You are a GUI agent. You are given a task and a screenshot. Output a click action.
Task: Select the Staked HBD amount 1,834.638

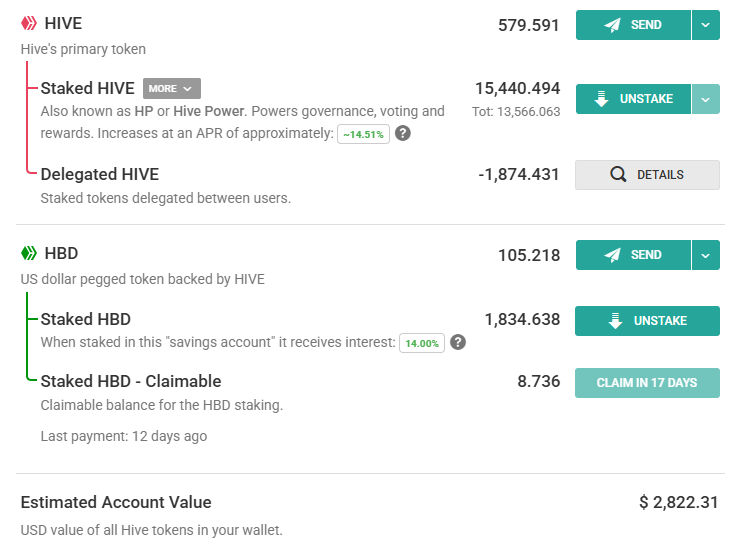coord(522,319)
